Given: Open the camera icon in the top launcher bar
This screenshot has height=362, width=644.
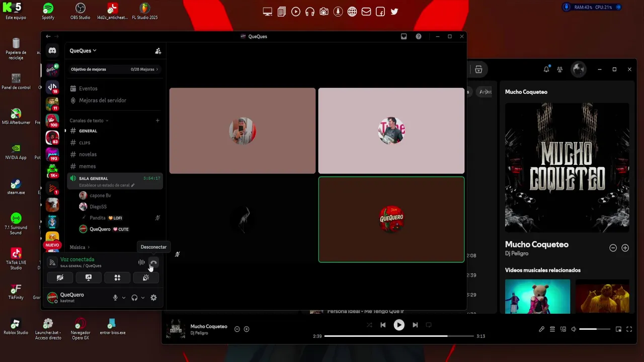Looking at the screenshot, I should (x=324, y=12).
